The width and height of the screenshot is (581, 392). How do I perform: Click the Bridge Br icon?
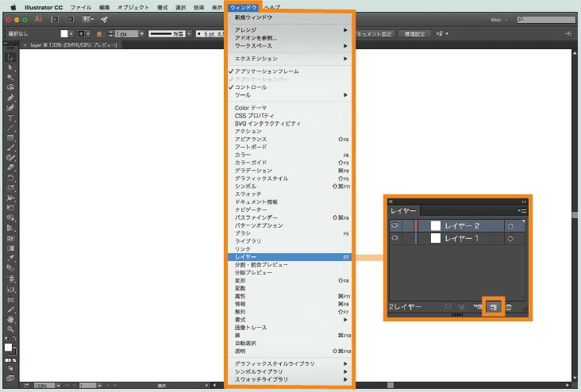[55, 19]
